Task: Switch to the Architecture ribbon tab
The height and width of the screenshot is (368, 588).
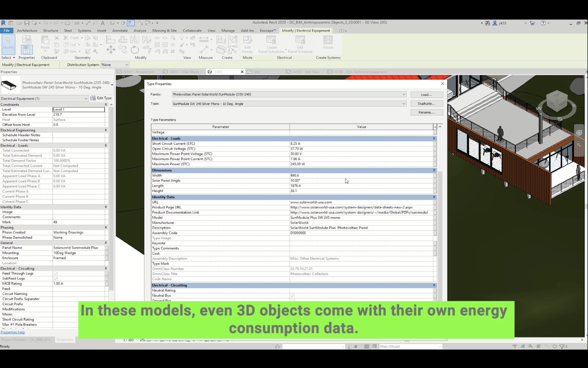Action: pyautogui.click(x=27, y=31)
